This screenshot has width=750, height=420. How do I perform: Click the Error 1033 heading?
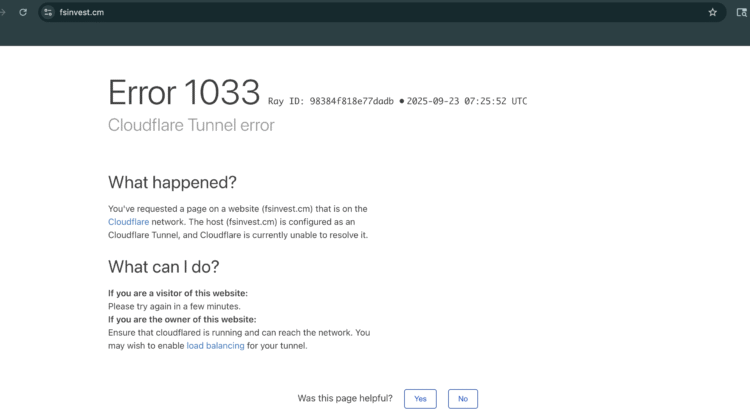(184, 92)
